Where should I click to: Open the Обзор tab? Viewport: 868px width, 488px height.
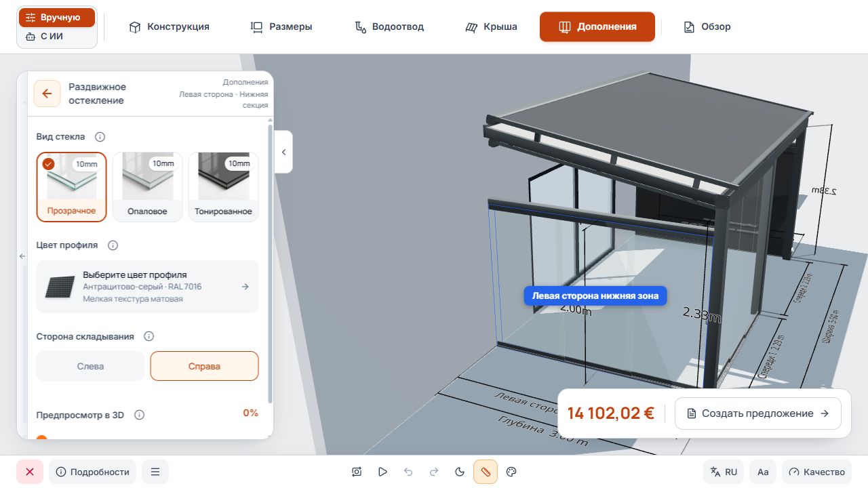pos(707,27)
